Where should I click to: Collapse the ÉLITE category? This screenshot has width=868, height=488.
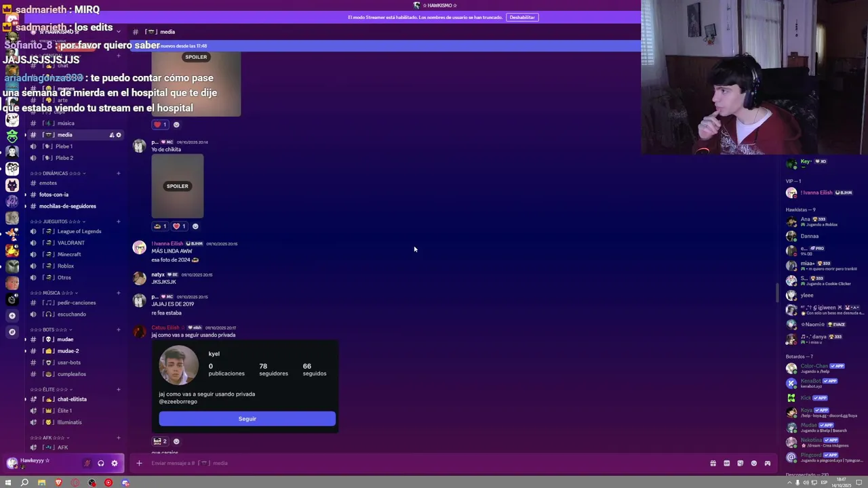coord(51,390)
